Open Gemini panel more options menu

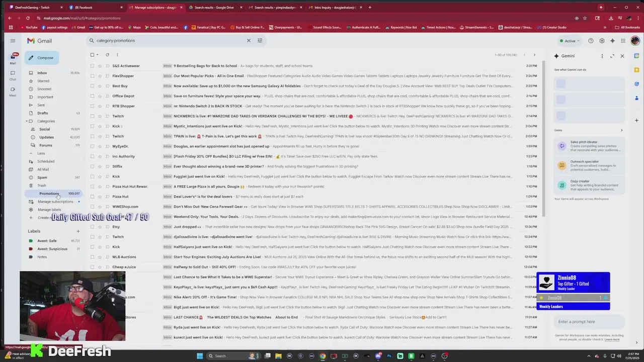point(602,56)
